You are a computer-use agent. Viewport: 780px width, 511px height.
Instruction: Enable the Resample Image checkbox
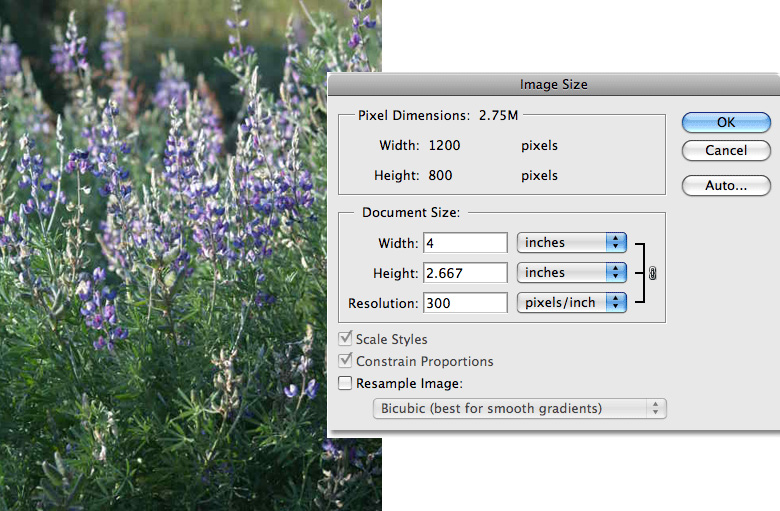click(x=346, y=383)
